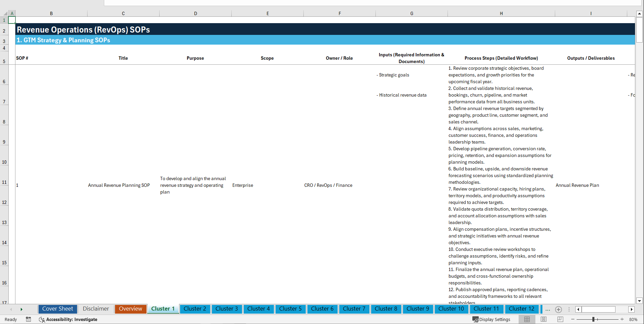Image resolution: width=644 pixels, height=324 pixels.
Task: Click the horizontal scrollbar thumb
Action: pyautogui.click(x=598, y=309)
